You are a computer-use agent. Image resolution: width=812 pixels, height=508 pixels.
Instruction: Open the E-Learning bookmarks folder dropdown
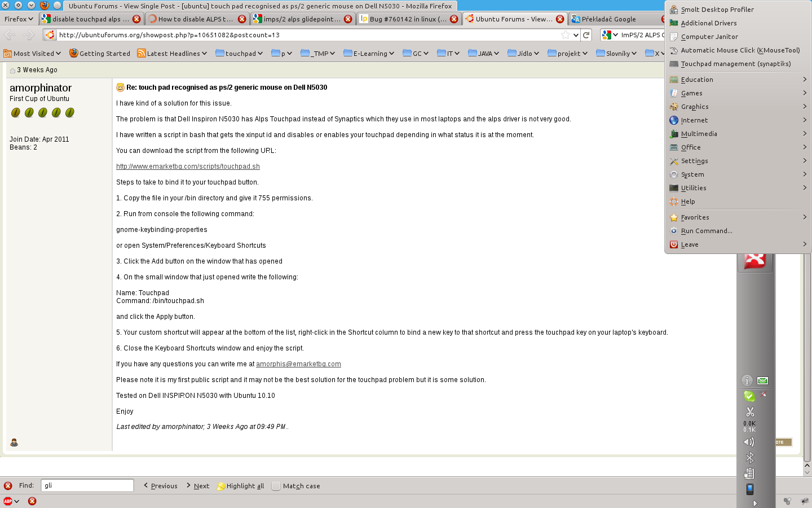coord(369,54)
